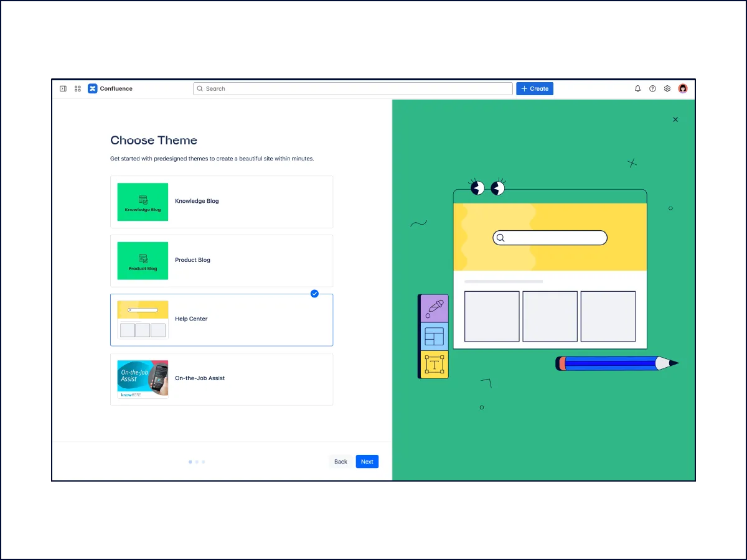Image resolution: width=747 pixels, height=560 pixels.
Task: Click the On-the-Job Assist thumbnail image
Action: tap(143, 379)
